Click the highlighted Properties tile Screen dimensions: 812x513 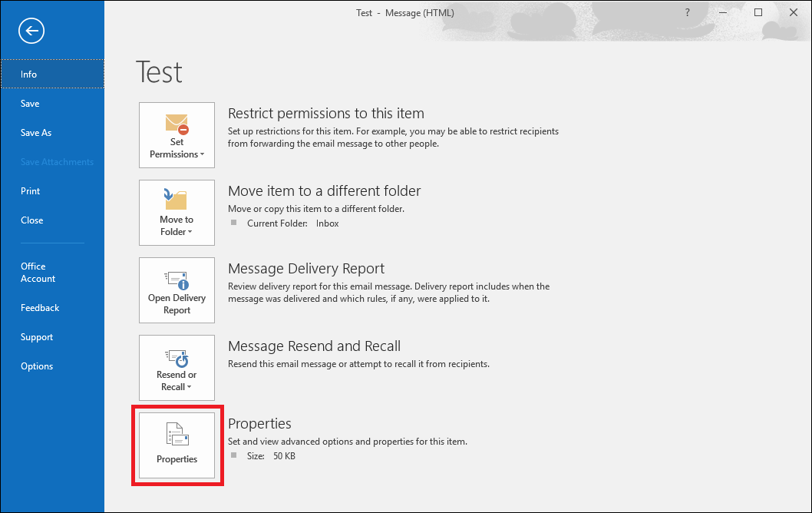tap(177, 445)
